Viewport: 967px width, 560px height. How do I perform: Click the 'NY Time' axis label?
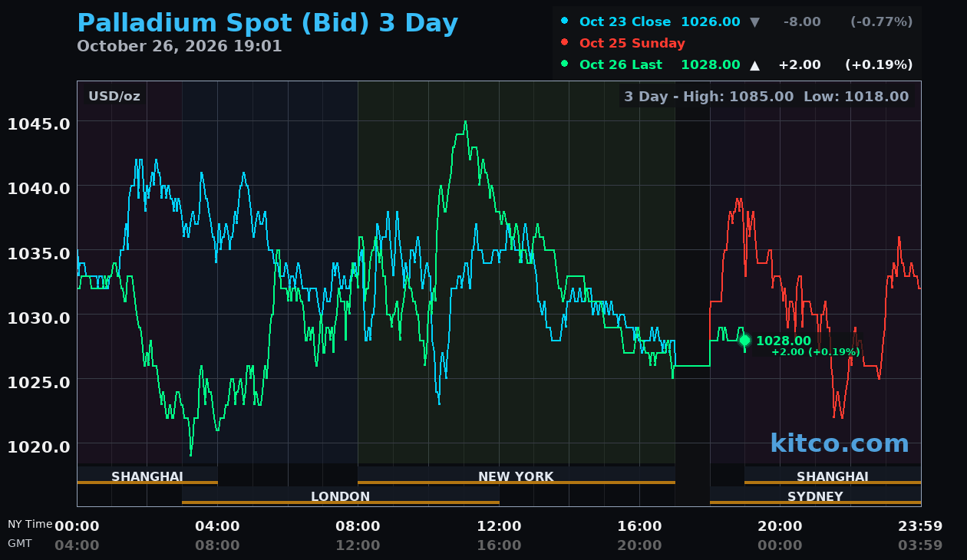(30, 524)
